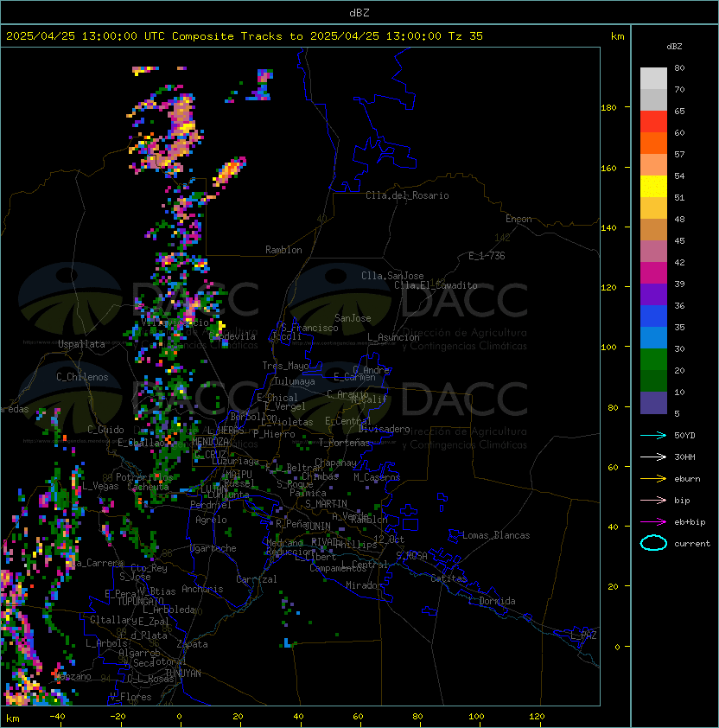Click the white 30HM arrow icon
Viewport: 719px width, 728px height.
(x=653, y=457)
